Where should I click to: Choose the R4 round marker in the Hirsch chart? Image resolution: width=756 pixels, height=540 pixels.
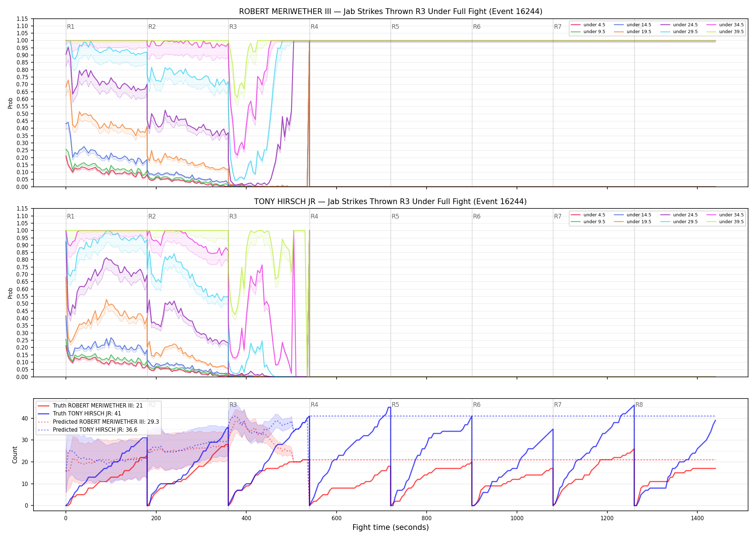pos(314,216)
